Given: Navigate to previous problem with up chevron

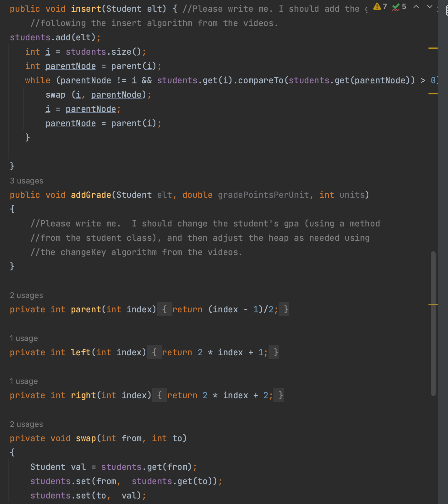Looking at the screenshot, I should (x=416, y=7).
